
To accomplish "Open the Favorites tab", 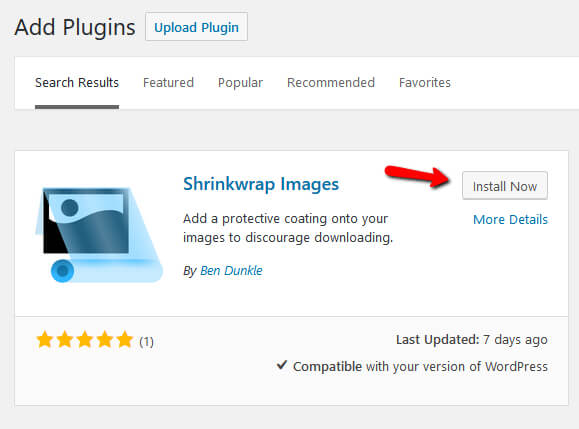I will click(425, 83).
